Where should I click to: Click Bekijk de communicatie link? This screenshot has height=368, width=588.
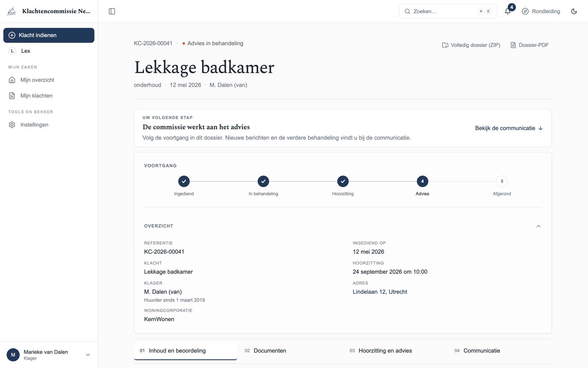coord(509,128)
